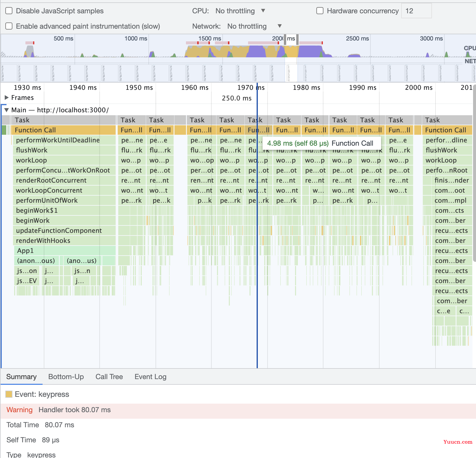Click the perfor...dline flame entry
The image size is (476, 458).
coord(447,140)
